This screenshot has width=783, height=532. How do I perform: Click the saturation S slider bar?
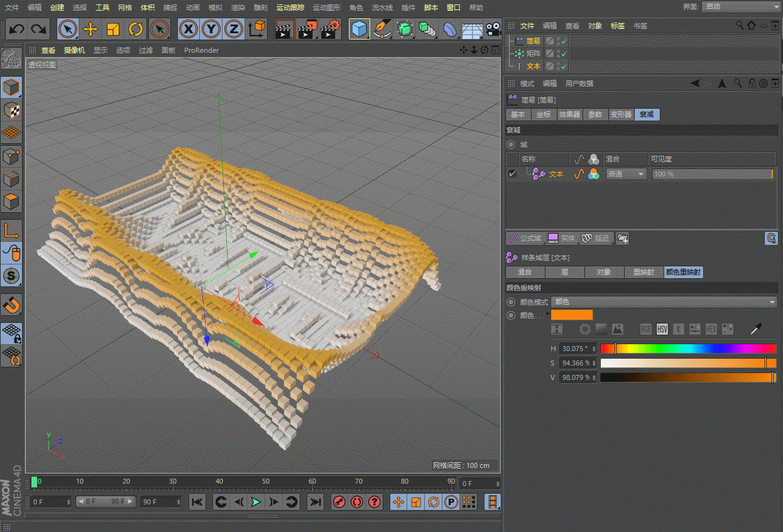pyautogui.click(x=689, y=363)
